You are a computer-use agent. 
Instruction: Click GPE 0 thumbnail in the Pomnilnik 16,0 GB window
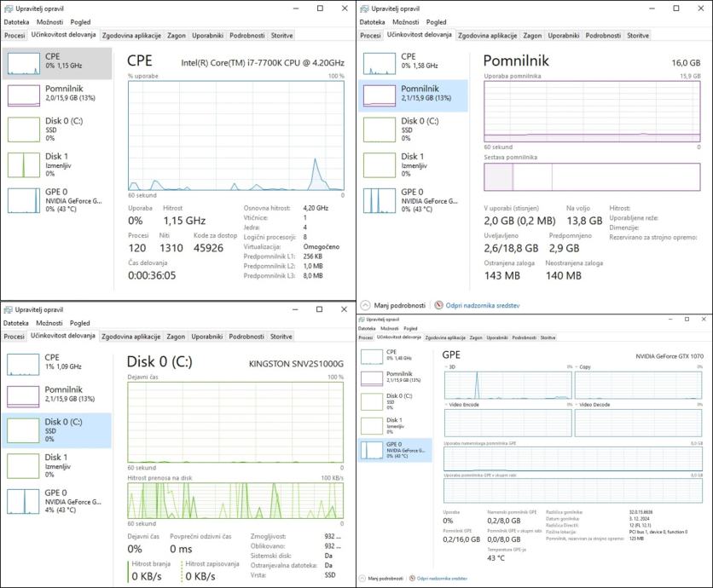coord(413,199)
